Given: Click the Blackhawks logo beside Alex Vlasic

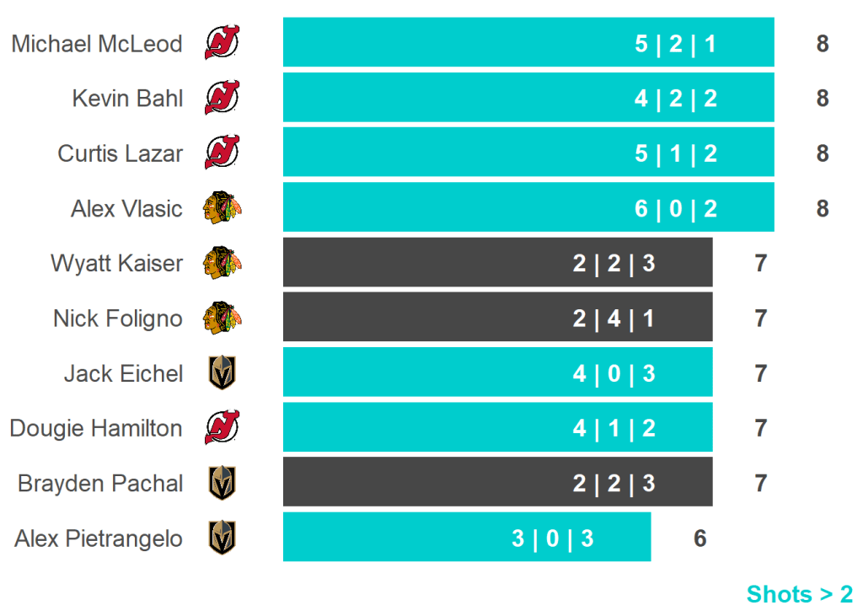Looking at the screenshot, I should [222, 208].
